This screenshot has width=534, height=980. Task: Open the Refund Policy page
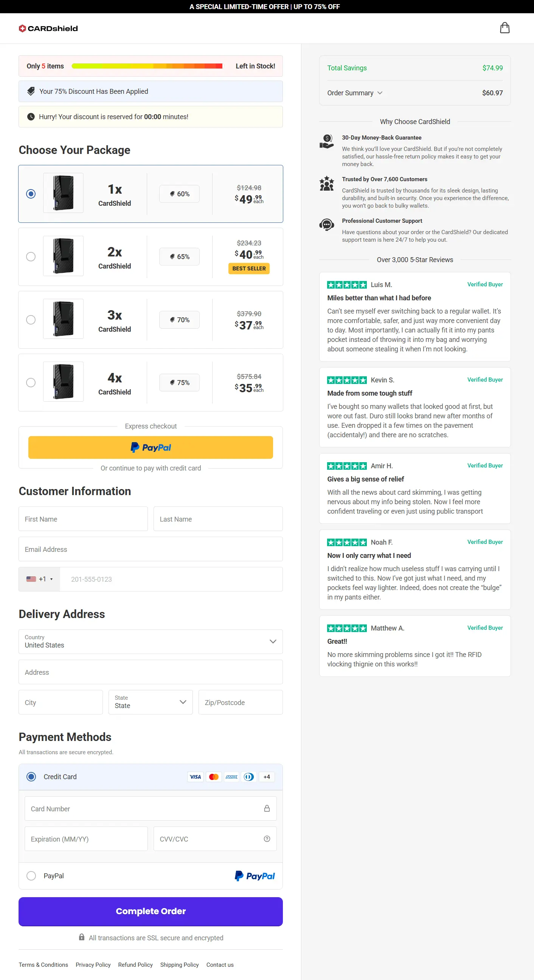tap(135, 964)
